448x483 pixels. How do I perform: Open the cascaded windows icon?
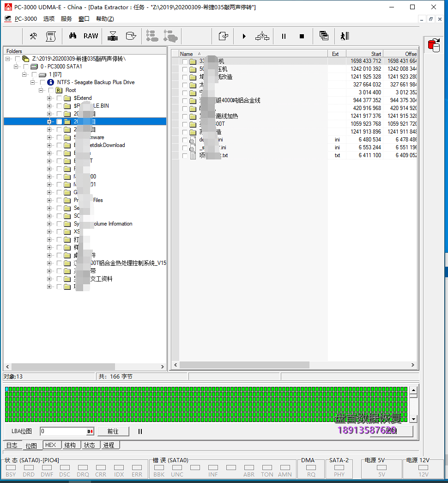point(324,36)
